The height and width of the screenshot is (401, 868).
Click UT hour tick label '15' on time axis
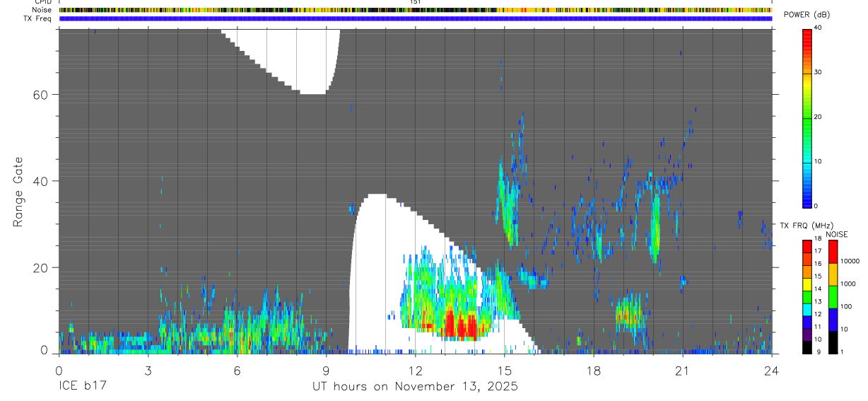pyautogui.click(x=504, y=370)
